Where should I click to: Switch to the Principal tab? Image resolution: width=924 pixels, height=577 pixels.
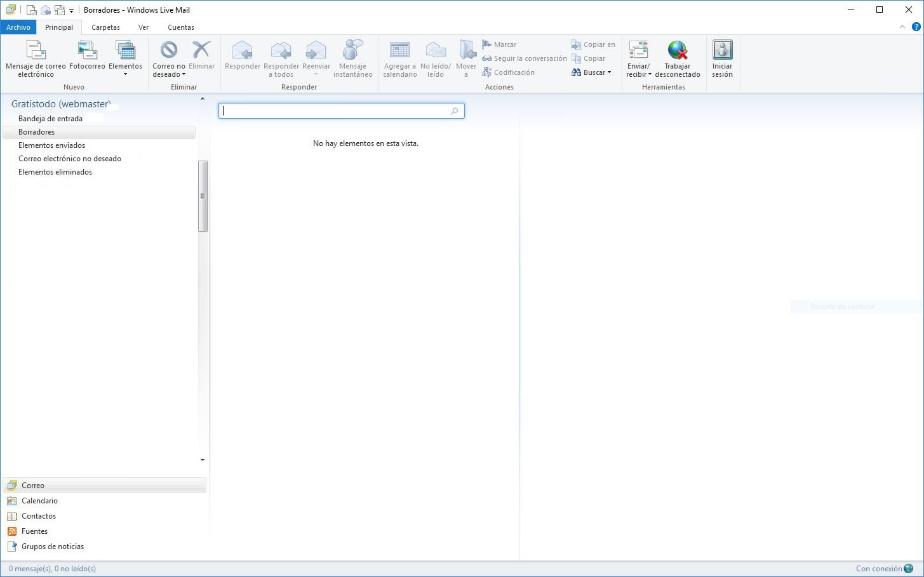(59, 27)
